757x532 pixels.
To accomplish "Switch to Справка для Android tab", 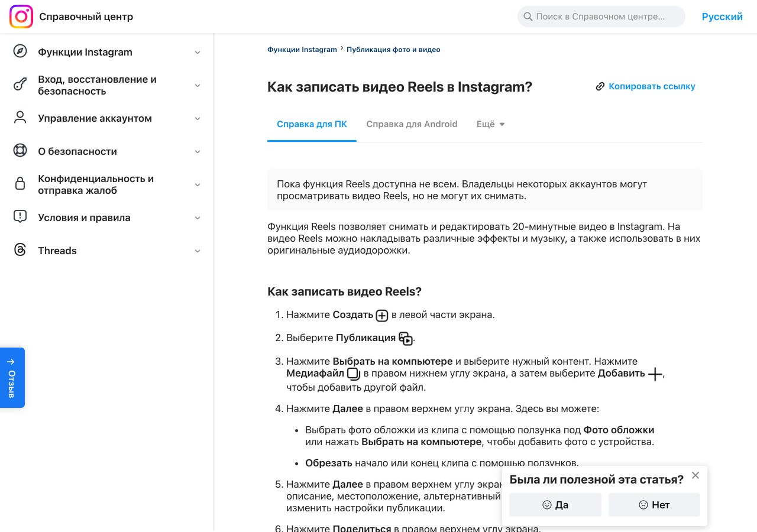I will tap(412, 124).
